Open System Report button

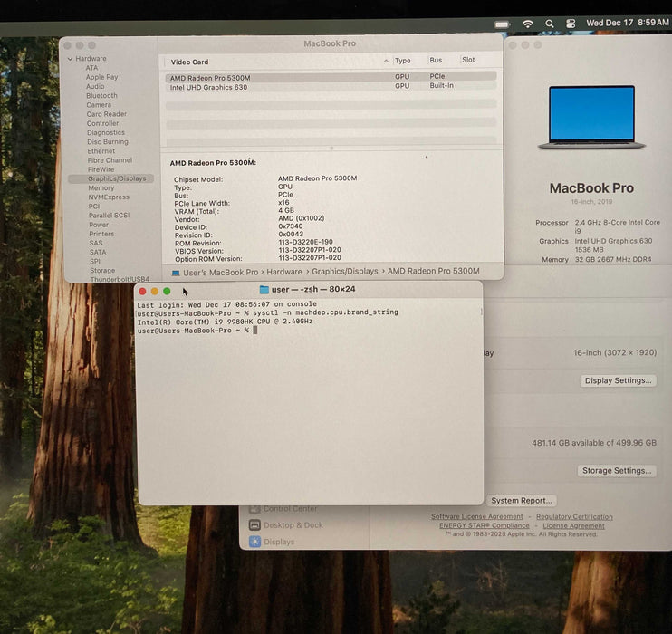[521, 501]
